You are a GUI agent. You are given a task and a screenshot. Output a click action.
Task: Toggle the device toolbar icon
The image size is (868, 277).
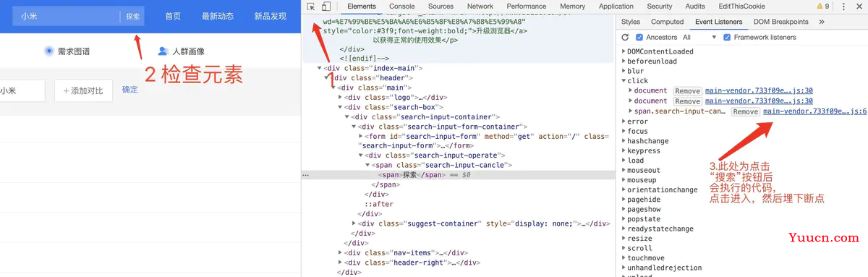tap(326, 7)
